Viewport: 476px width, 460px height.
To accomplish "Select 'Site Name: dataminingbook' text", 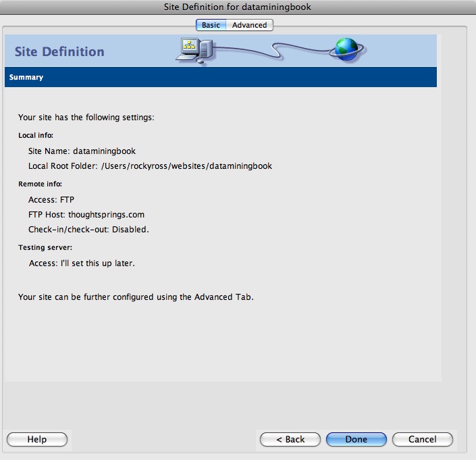I will 82,151.
